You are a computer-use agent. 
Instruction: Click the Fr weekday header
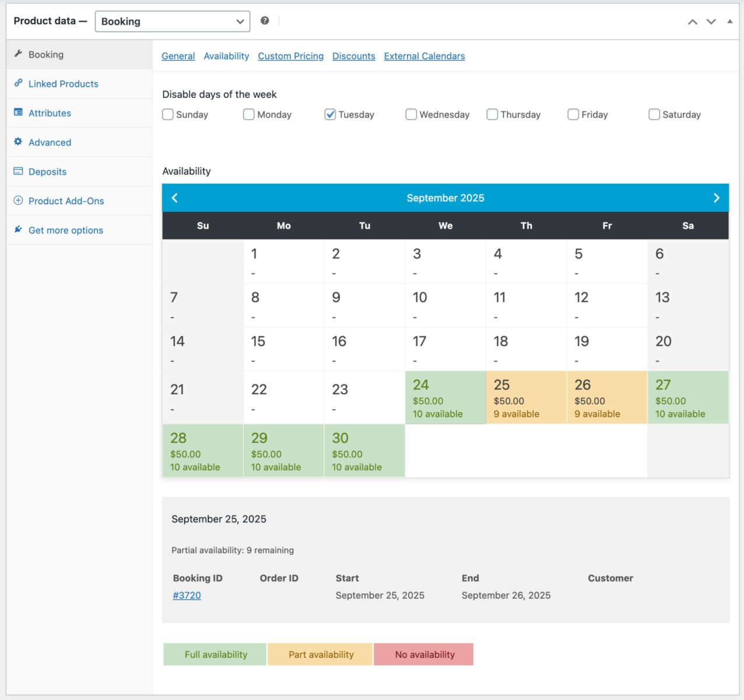pyautogui.click(x=607, y=226)
